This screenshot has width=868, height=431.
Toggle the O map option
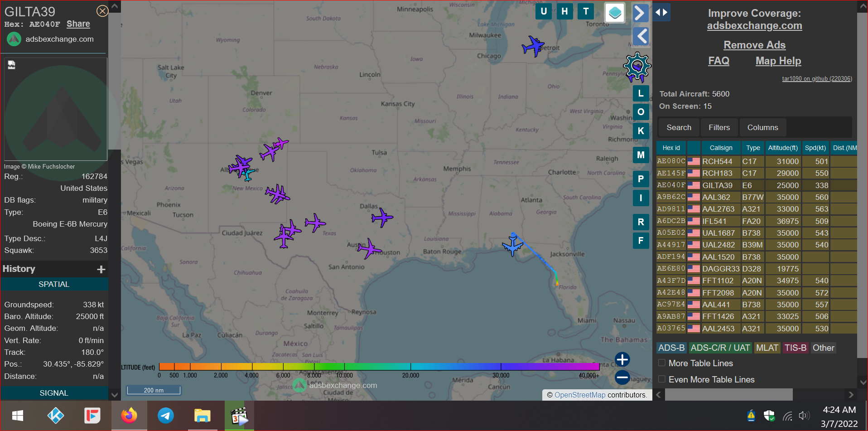tap(641, 112)
